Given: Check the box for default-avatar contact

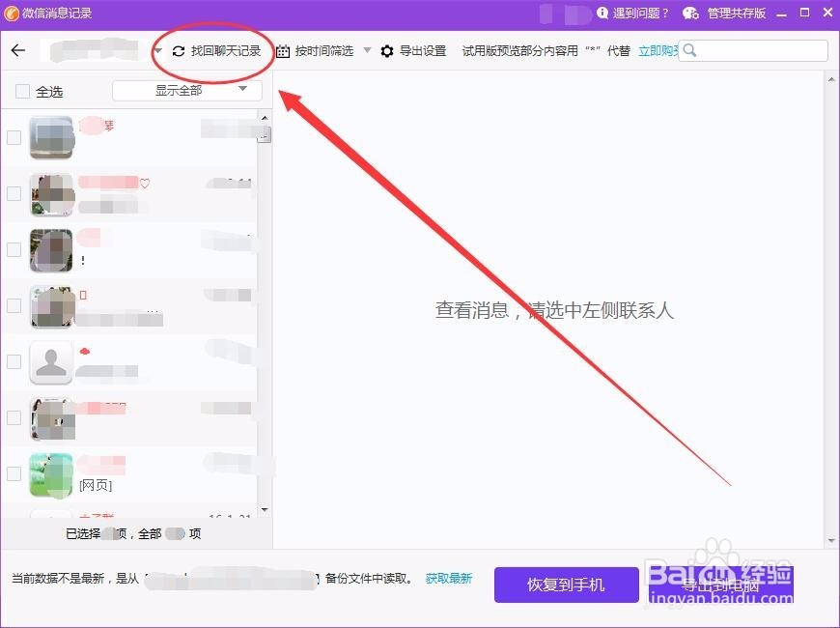Looking at the screenshot, I should (14, 361).
